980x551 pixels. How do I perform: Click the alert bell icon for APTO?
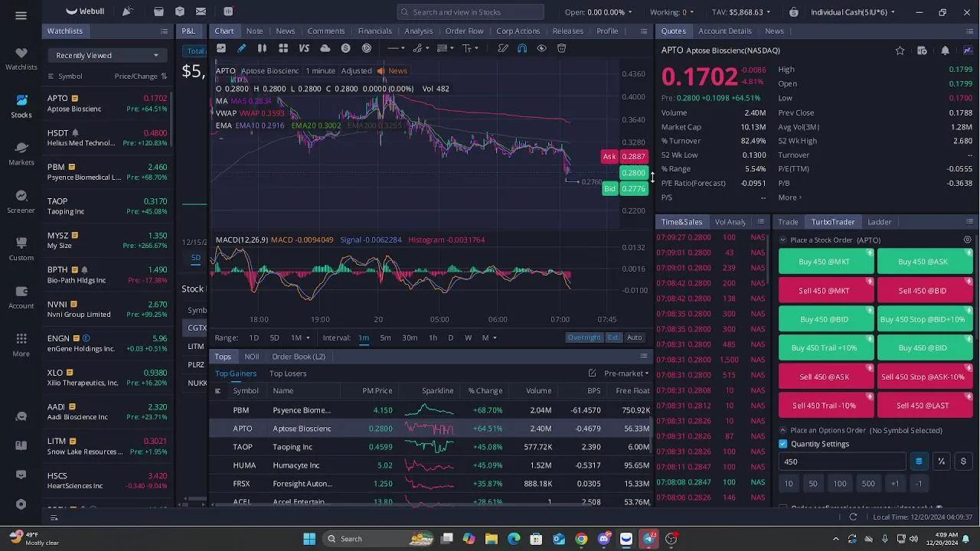[945, 51]
